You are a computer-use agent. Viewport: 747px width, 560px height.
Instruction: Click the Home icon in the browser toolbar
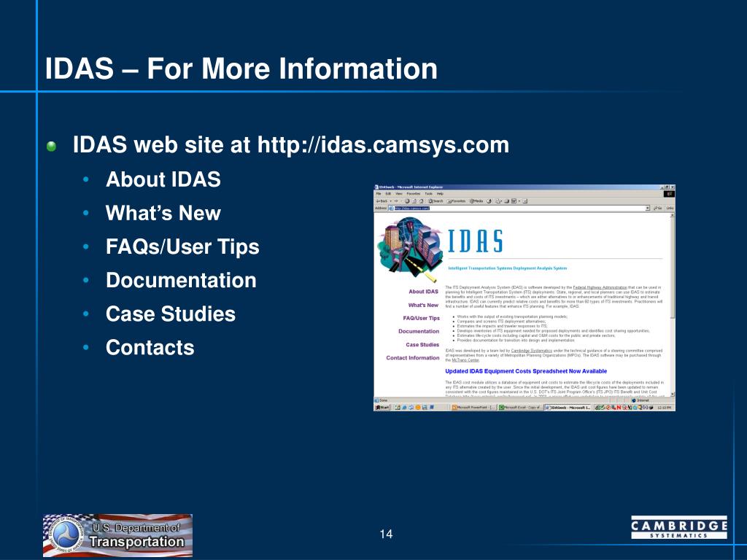(422, 201)
